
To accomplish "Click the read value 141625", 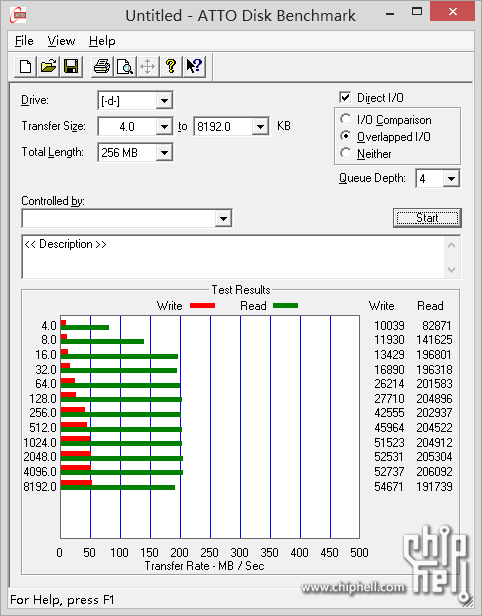I will pos(434,339).
